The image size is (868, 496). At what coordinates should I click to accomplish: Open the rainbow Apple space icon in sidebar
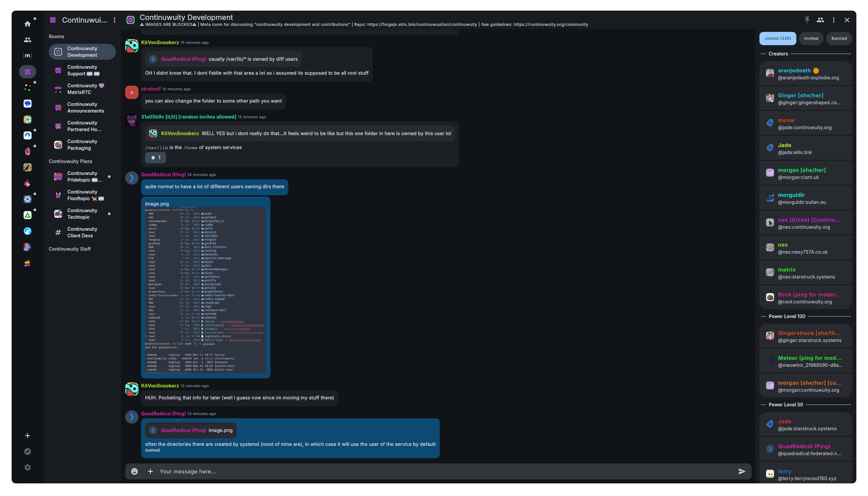(x=28, y=263)
